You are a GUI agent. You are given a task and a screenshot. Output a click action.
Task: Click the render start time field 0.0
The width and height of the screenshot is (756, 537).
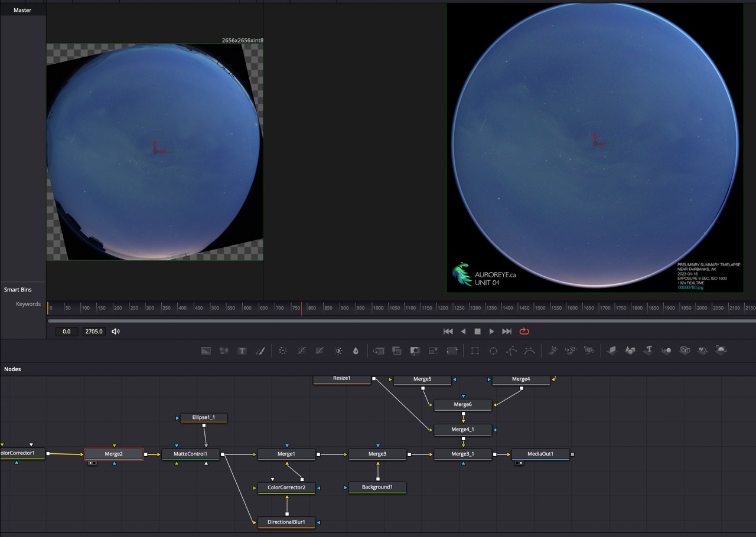67,332
